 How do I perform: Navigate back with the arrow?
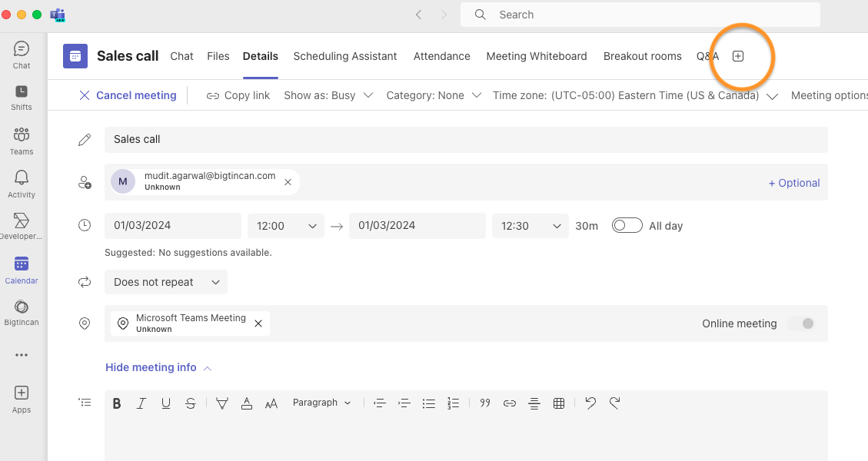418,15
